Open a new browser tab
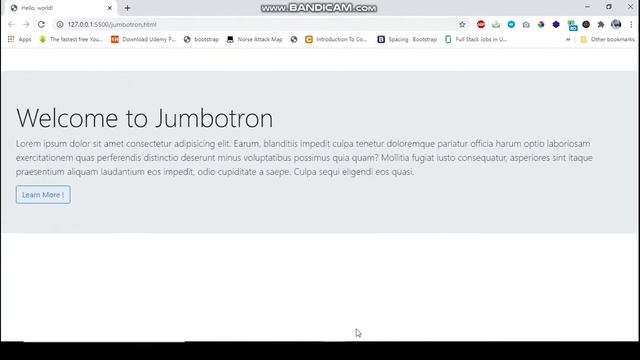This screenshot has height=360, width=640. (x=127, y=8)
